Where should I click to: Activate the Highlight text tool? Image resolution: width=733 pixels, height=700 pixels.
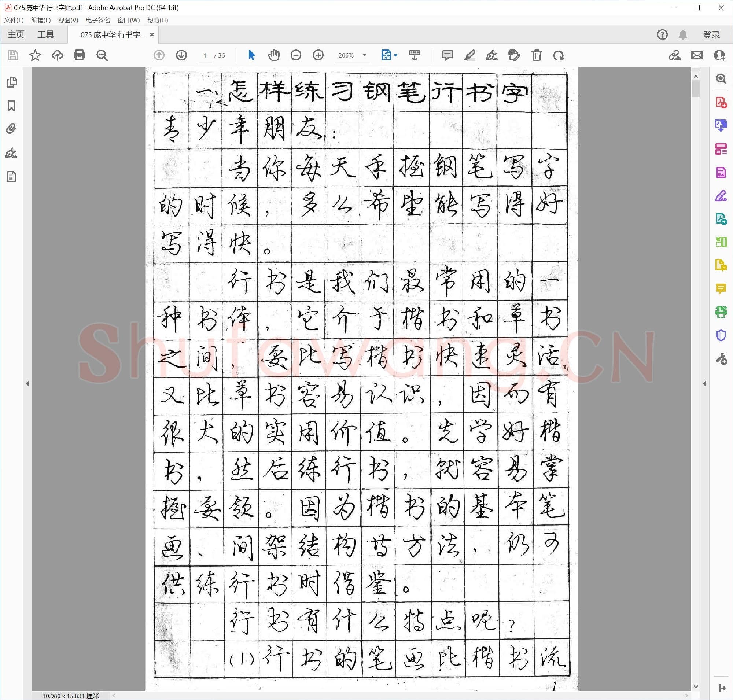pos(470,55)
